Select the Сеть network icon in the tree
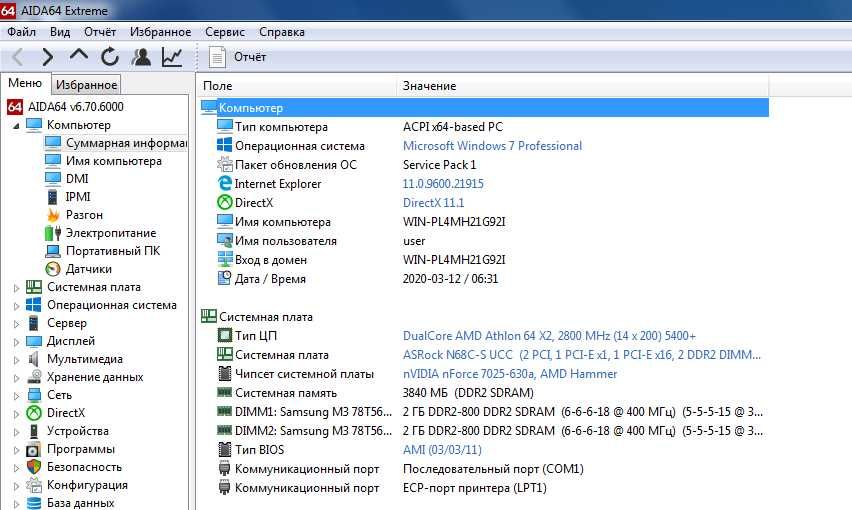Viewport: 852px width, 510px height. (x=34, y=395)
